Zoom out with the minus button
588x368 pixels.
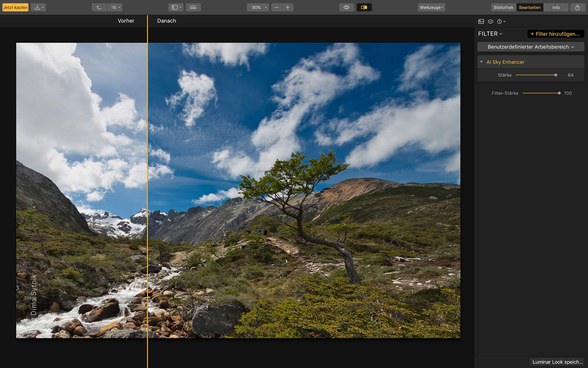[x=276, y=7]
